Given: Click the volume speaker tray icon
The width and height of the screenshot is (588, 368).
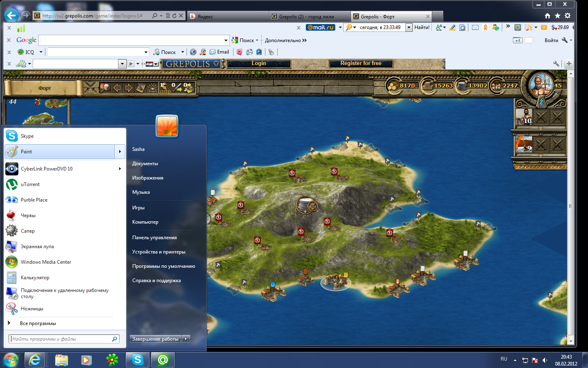Looking at the screenshot, I should point(545,360).
